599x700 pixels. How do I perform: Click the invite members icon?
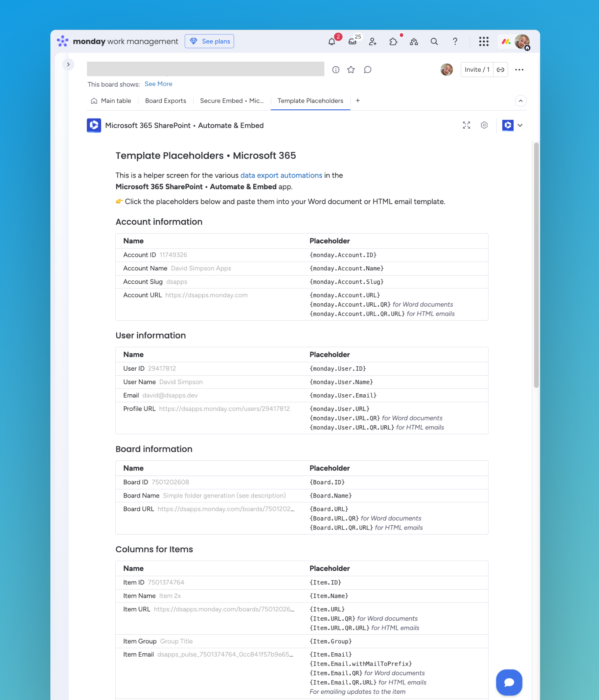[x=373, y=42]
